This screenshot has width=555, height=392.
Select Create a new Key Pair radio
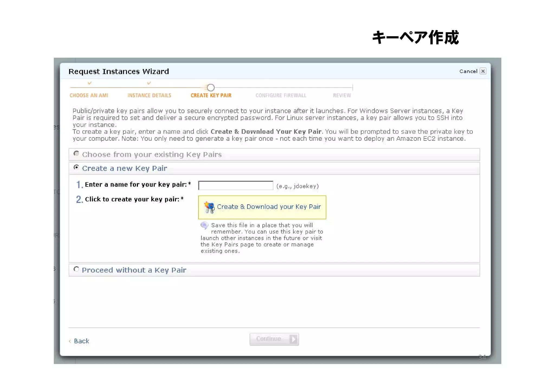pos(76,168)
